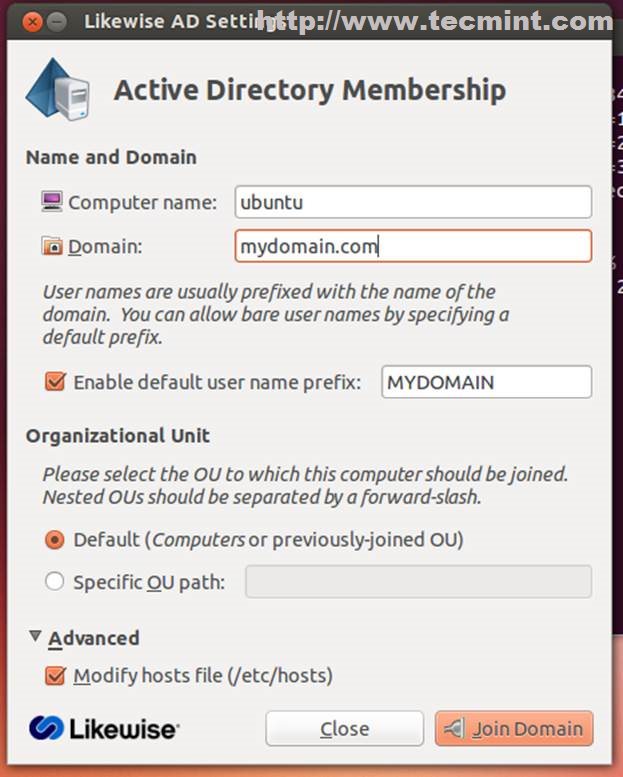Uncheck Modify hosts file (/etc/hosts)
The image size is (623, 777).
click(x=55, y=676)
